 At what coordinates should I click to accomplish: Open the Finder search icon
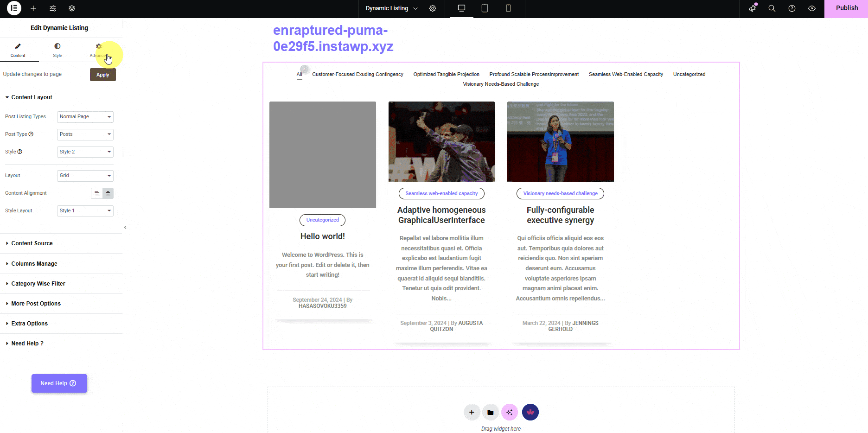(x=772, y=8)
